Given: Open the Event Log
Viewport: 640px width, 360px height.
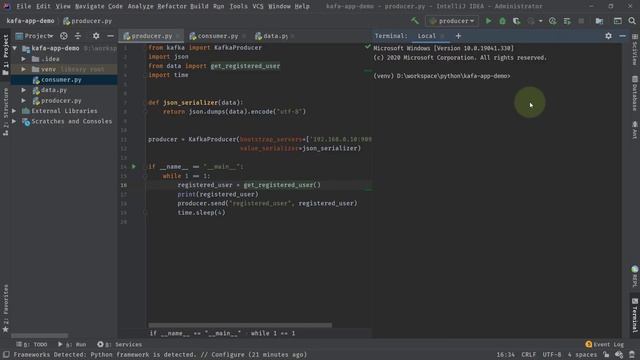Looking at the screenshot, I should [604, 344].
